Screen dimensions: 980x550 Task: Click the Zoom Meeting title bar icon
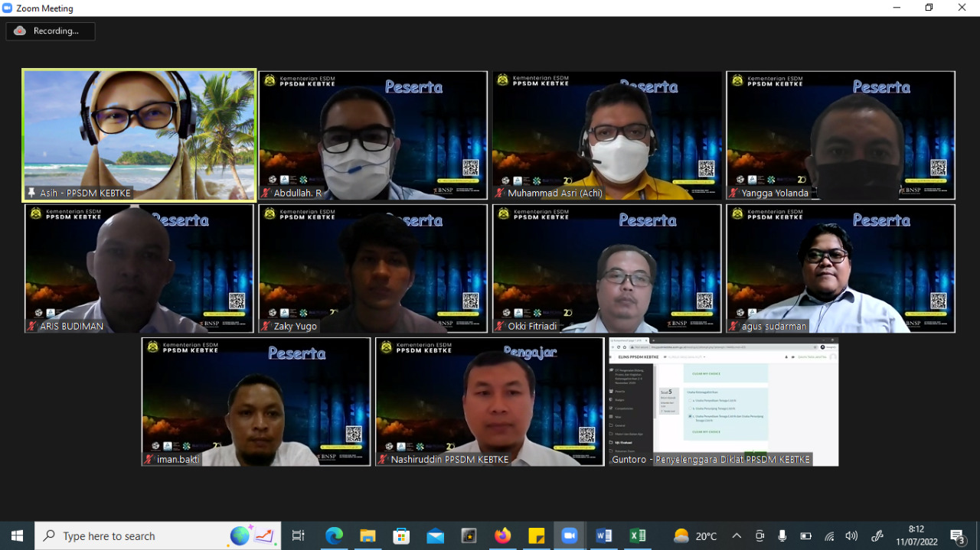coord(8,8)
